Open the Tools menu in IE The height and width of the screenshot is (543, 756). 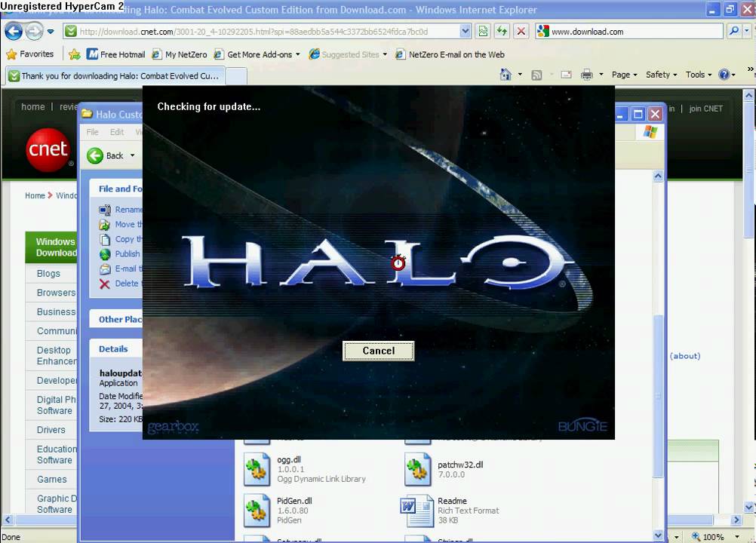(x=699, y=75)
